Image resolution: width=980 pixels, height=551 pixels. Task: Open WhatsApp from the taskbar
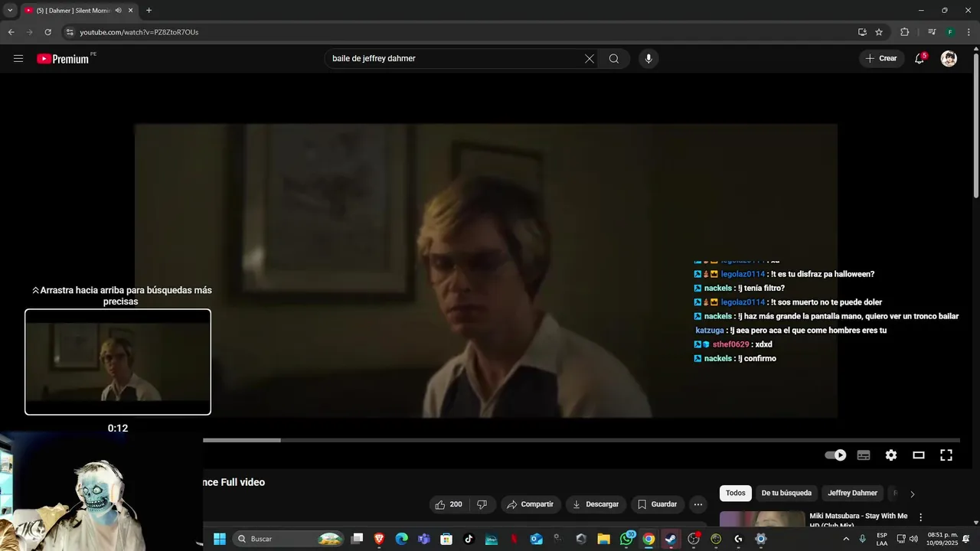626,539
